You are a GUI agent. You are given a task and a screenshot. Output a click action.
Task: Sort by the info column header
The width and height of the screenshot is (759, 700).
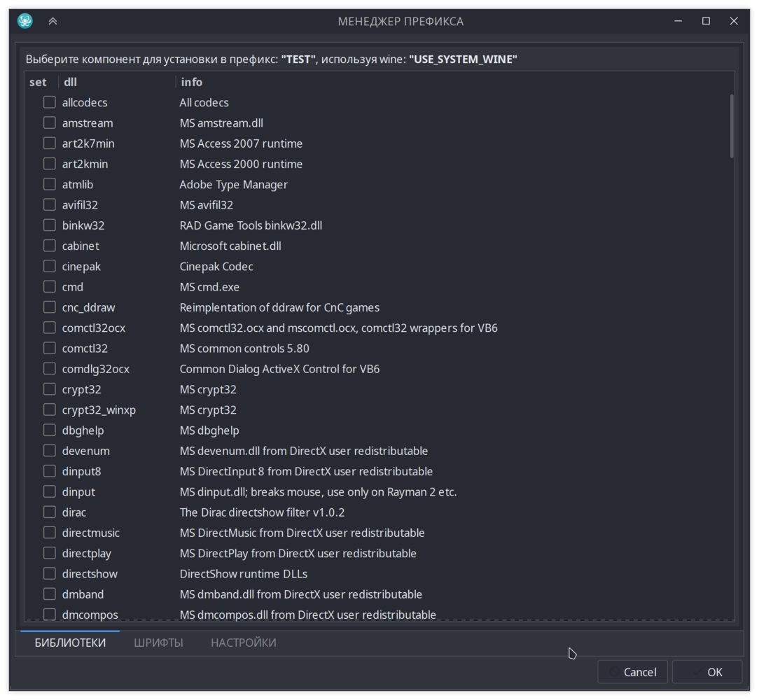(454, 82)
